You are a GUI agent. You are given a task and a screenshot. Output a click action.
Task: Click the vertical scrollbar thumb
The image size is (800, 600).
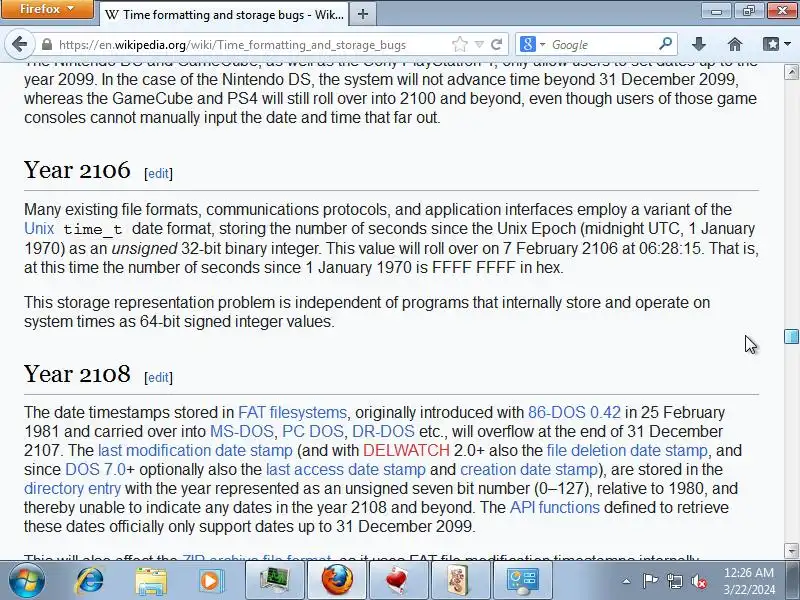click(x=791, y=337)
